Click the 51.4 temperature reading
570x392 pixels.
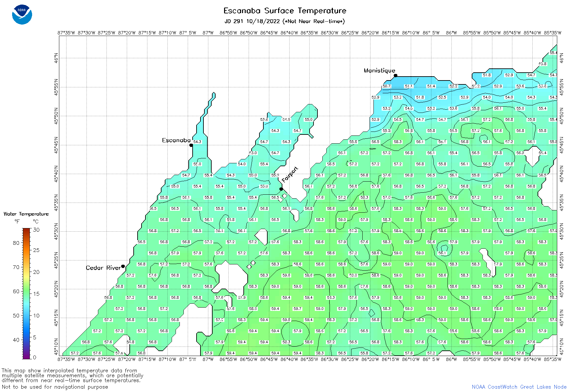pyautogui.click(x=431, y=86)
